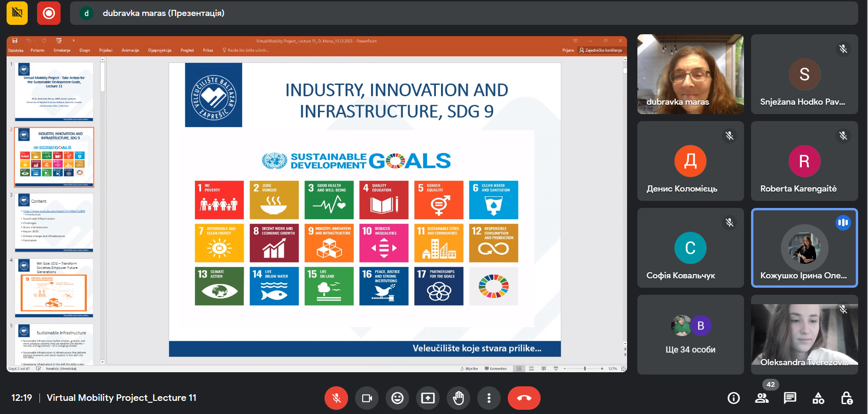Toggle the camera on or off

(x=367, y=398)
